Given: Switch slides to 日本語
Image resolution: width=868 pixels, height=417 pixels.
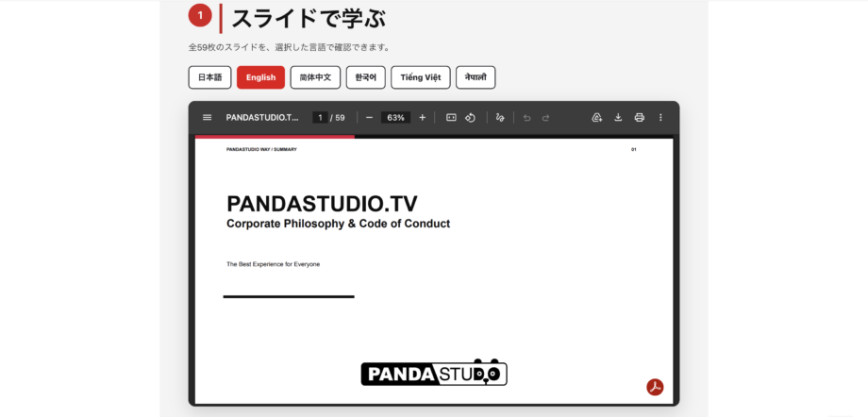Looking at the screenshot, I should 209,77.
